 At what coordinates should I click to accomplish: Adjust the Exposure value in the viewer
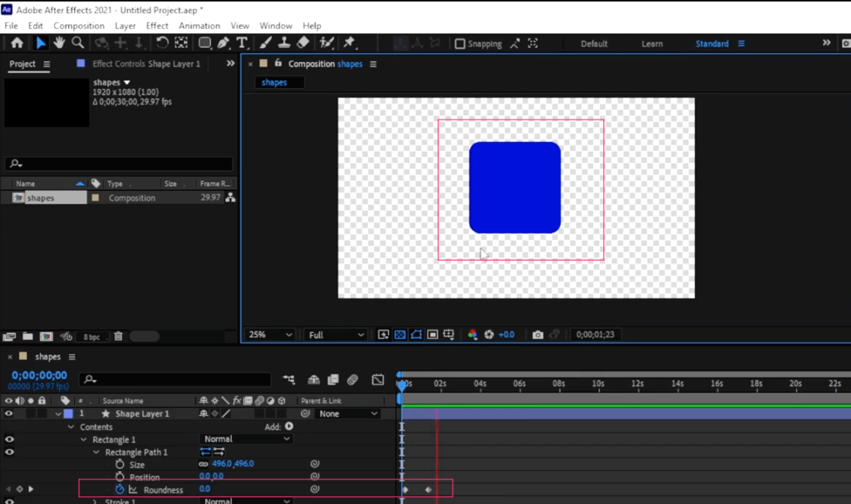point(505,334)
